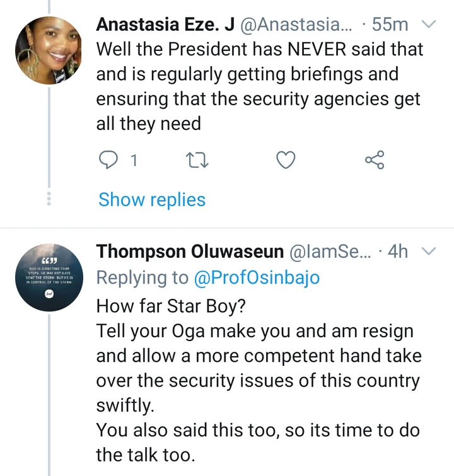Like Anastasia's tweet with the heart
The image size is (454, 476).
pyautogui.click(x=287, y=161)
